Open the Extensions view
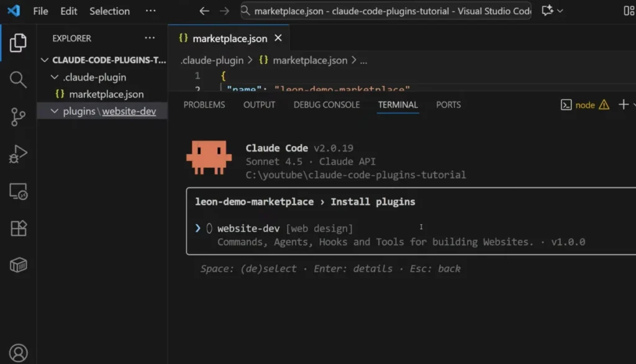Image resolution: width=636 pixels, height=364 pixels. (17, 228)
